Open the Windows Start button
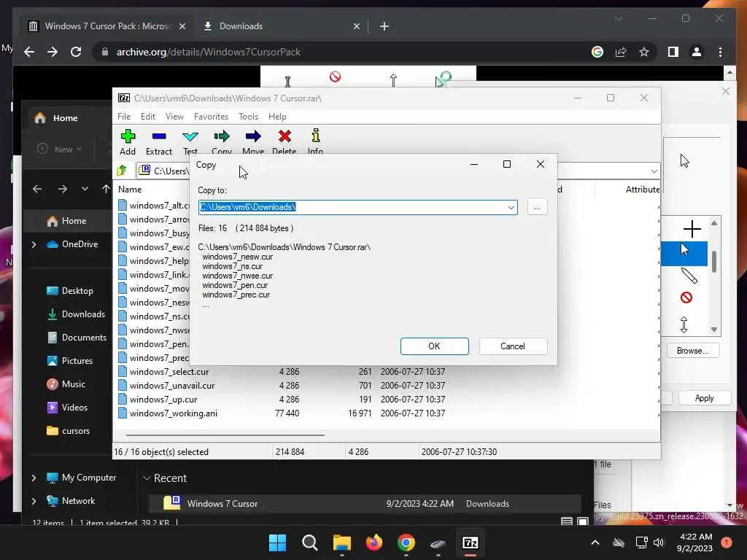The width and height of the screenshot is (747, 560). tap(277, 542)
